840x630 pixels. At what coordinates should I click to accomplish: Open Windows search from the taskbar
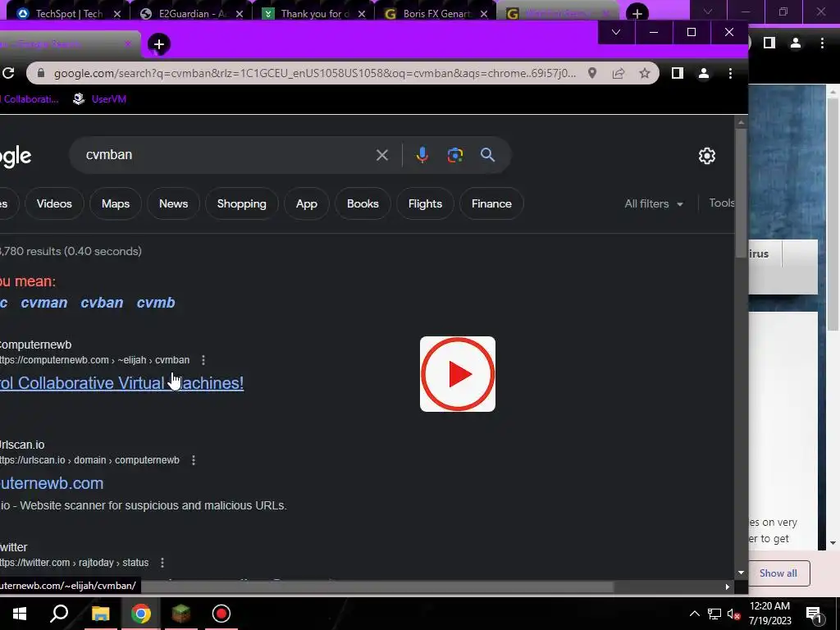click(x=59, y=614)
